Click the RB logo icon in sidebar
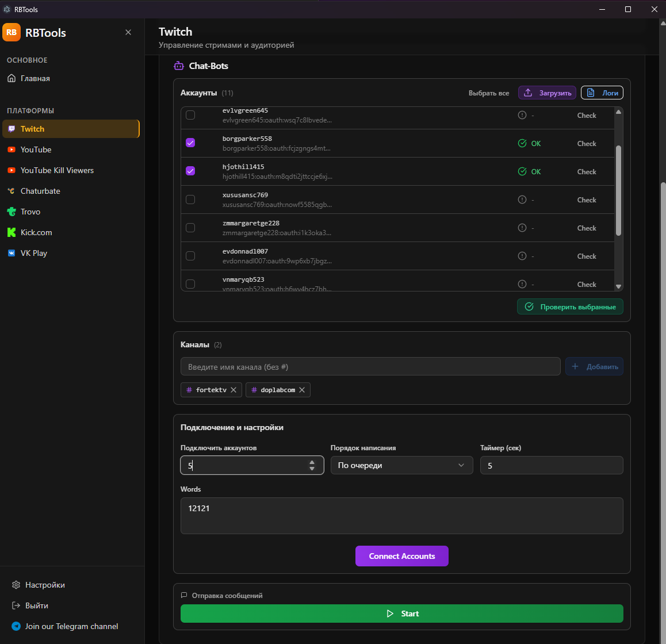This screenshot has height=644, width=666. (x=12, y=33)
